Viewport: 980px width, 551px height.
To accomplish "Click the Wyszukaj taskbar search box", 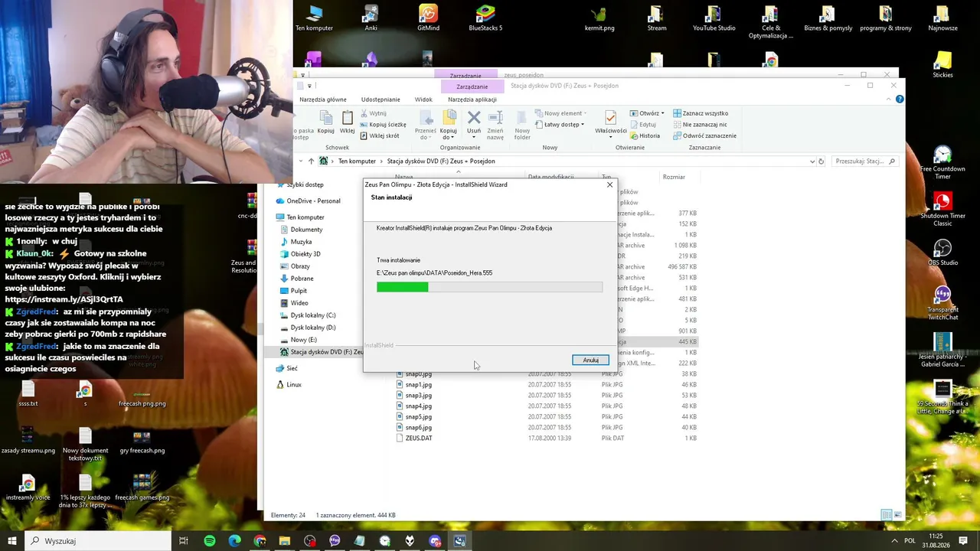I will [x=98, y=541].
